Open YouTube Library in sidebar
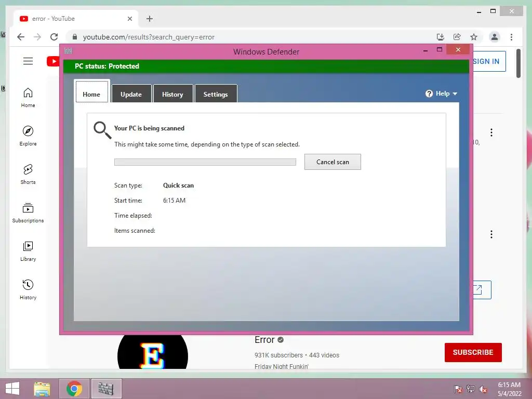Screen dimensions: 532x399 coord(28,251)
